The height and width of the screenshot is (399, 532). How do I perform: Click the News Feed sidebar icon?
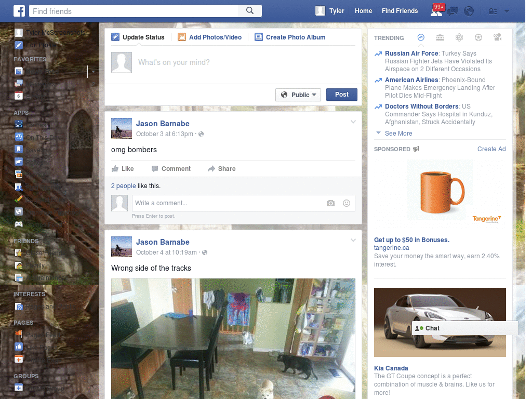(19, 71)
